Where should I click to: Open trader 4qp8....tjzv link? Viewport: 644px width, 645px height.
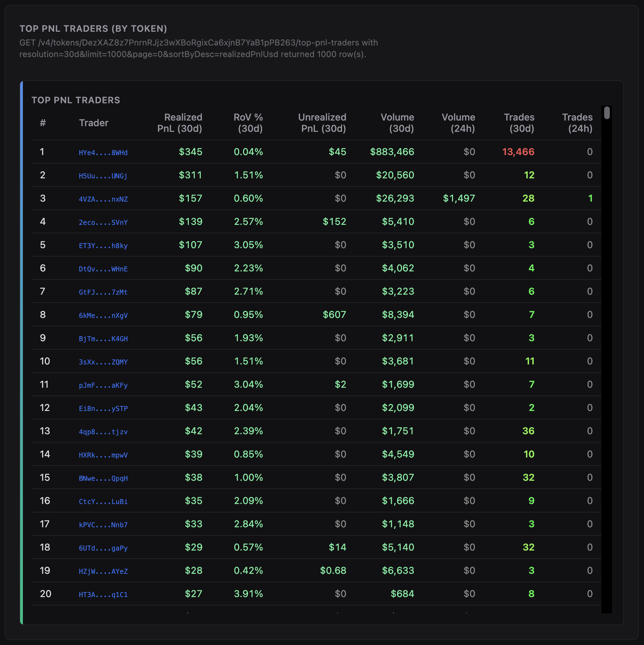pyautogui.click(x=103, y=432)
